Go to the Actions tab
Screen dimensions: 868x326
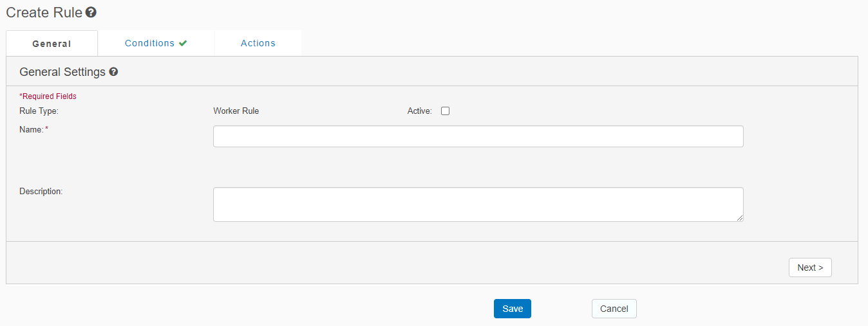tap(258, 43)
